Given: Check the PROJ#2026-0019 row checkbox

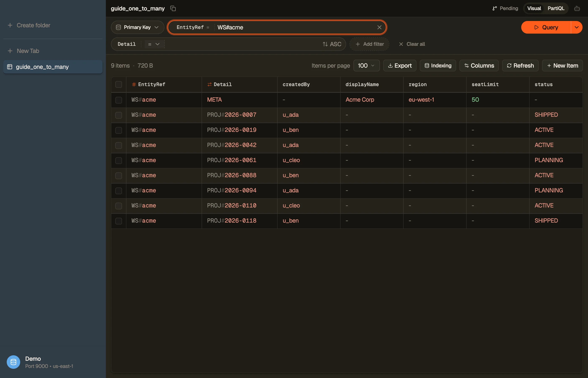Looking at the screenshot, I should [119, 130].
